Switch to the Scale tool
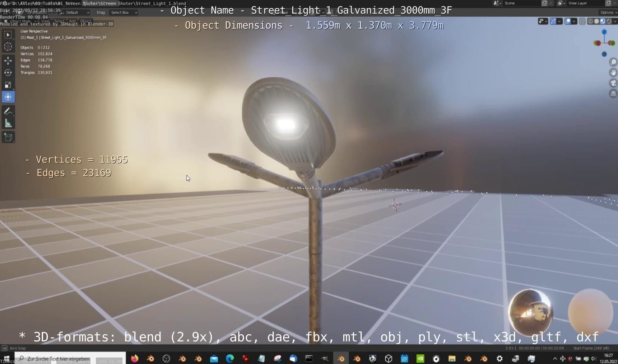The width and height of the screenshot is (618, 364). (8, 85)
